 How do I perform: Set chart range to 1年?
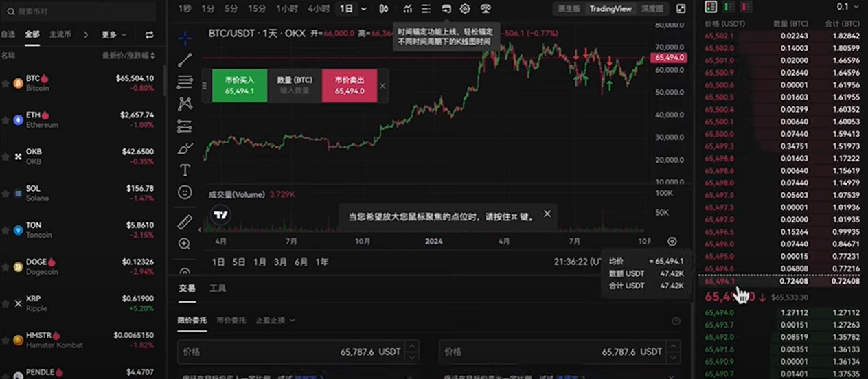(x=321, y=262)
